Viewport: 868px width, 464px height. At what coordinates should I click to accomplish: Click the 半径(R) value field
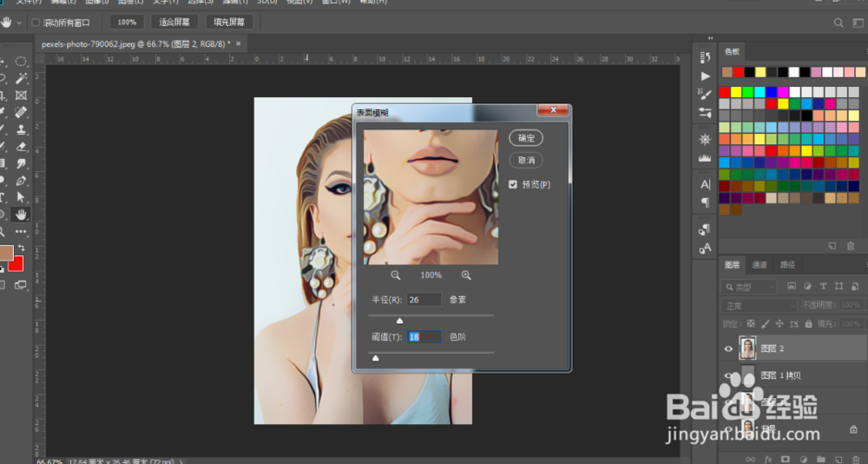424,300
